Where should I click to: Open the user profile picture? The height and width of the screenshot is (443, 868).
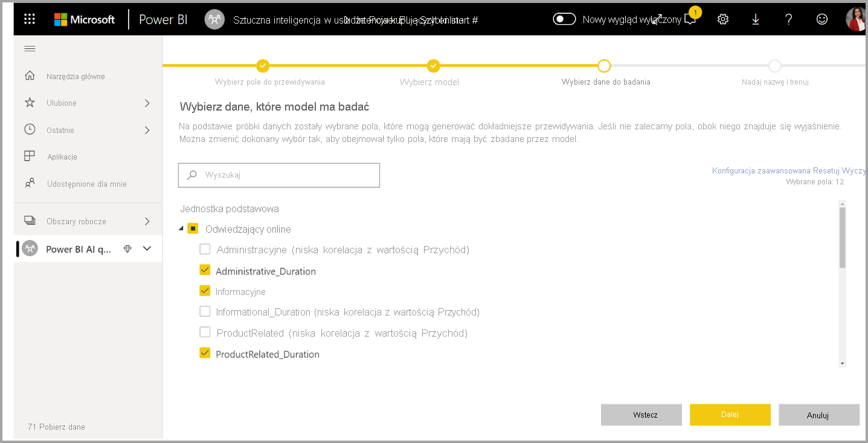[x=856, y=19]
